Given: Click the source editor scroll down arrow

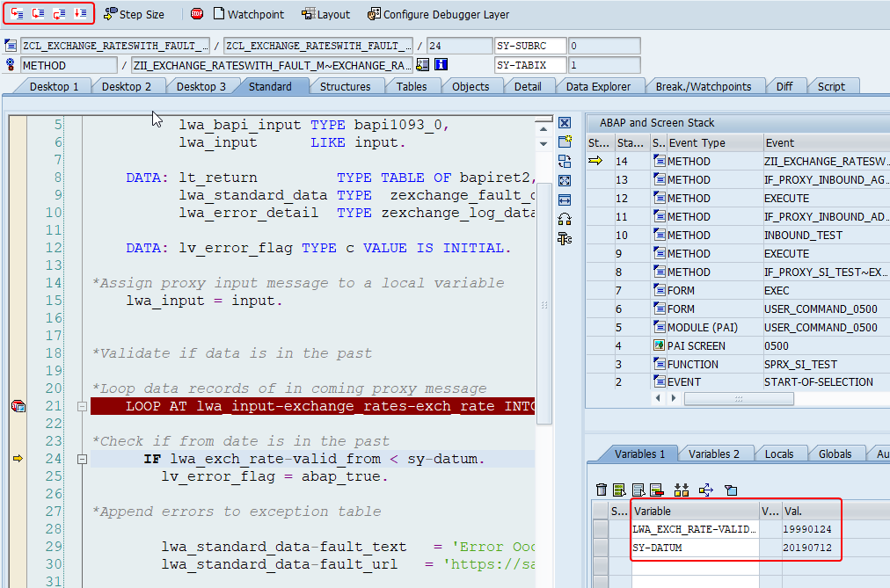Looking at the screenshot, I should (543, 144).
